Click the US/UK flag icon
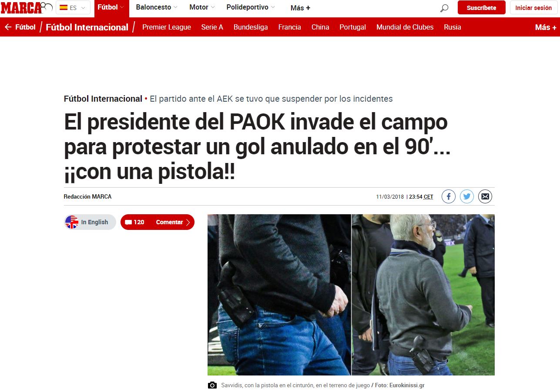 pos(72,222)
